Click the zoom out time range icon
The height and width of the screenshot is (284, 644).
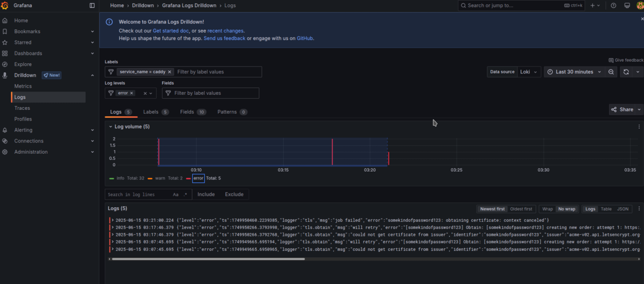point(611,72)
